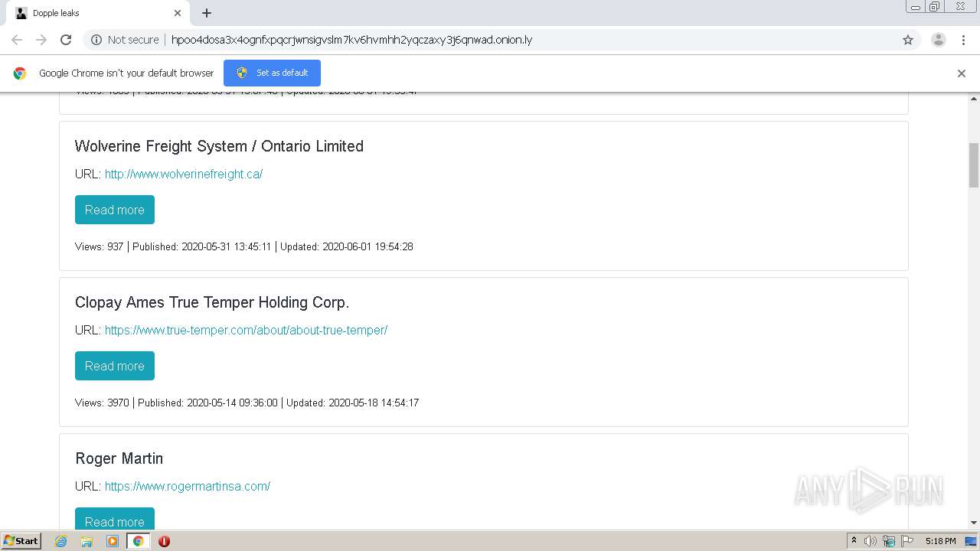The height and width of the screenshot is (551, 980).
Task: Open the Windows Start menu
Action: click(21, 540)
